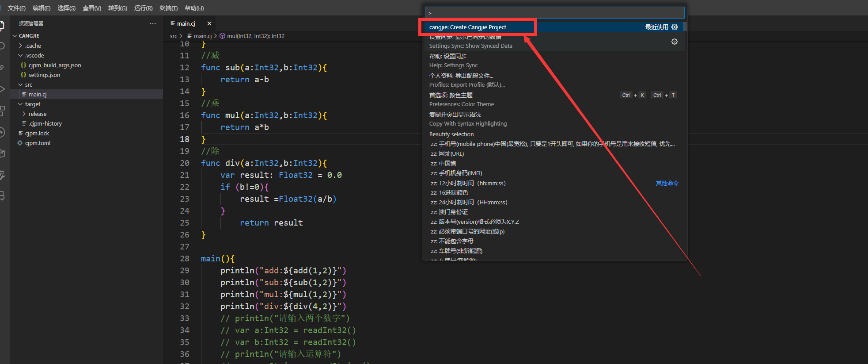The height and width of the screenshot is (364, 868).
Task: Open the Explorer view in activity bar
Action: [x=2, y=25]
